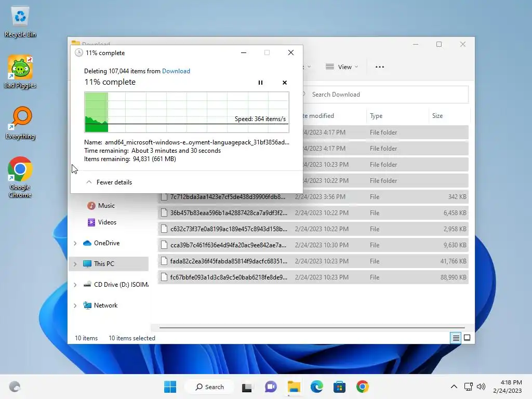Select file cca39b7c461f636e4d94fa20ac9ee842ae7a

pos(313,245)
